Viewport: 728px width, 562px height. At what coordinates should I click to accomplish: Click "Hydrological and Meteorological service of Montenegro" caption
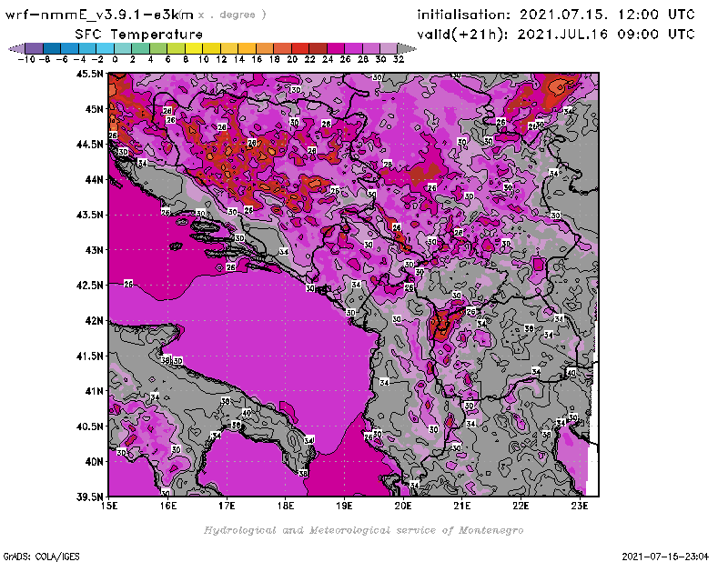(x=363, y=530)
